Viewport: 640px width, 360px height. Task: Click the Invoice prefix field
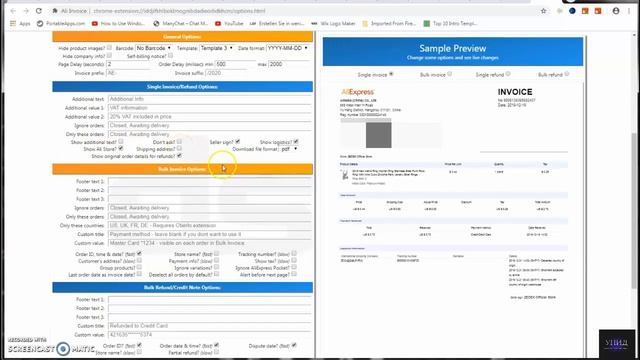[128, 73]
